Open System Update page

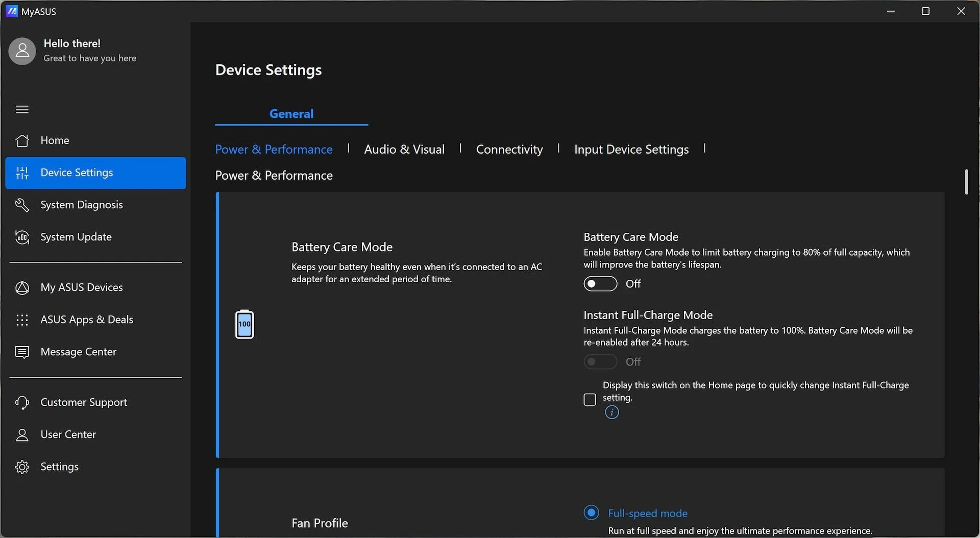pos(95,237)
